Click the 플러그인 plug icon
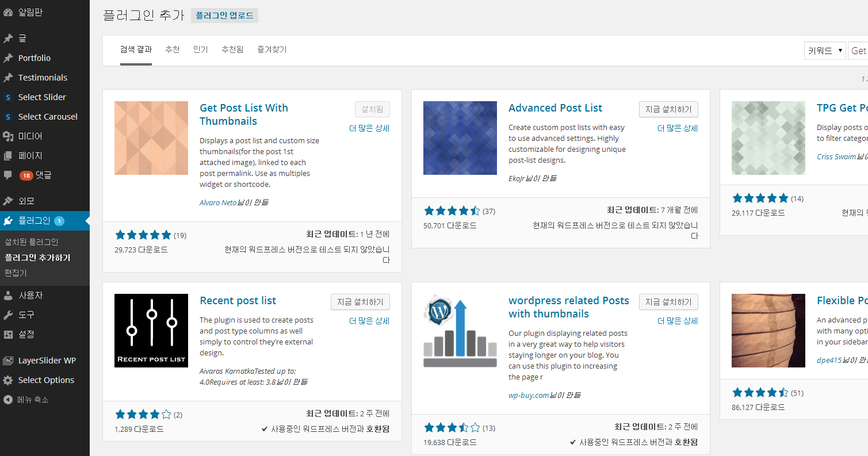The height and width of the screenshot is (456, 868). [8, 221]
